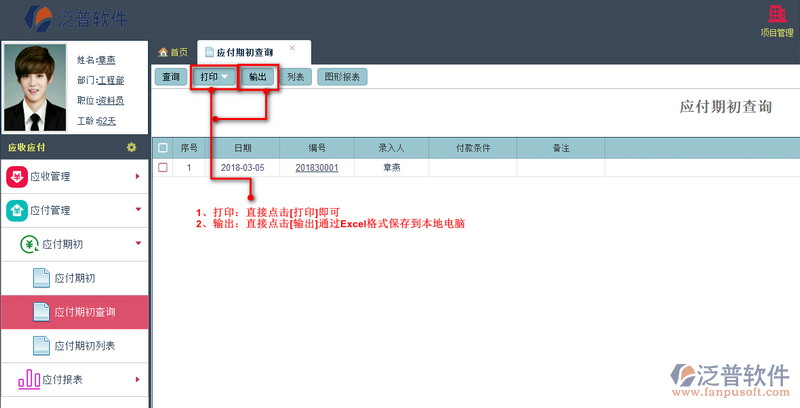The image size is (800, 408).
Task: Switch to the 应付期初查询 tab
Action: 245,52
